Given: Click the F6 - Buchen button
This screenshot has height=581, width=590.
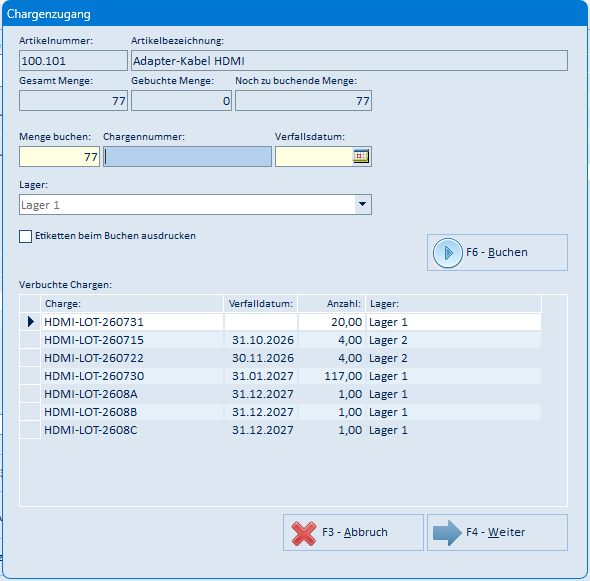Looking at the screenshot, I should coord(497,252).
